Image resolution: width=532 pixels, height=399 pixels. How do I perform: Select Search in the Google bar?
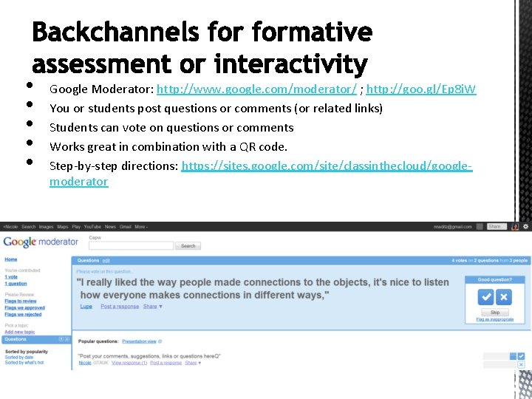29,227
